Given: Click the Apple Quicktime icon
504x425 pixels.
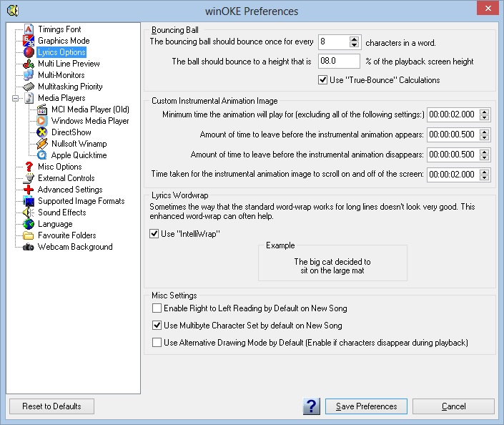Looking at the screenshot, I should pos(42,155).
